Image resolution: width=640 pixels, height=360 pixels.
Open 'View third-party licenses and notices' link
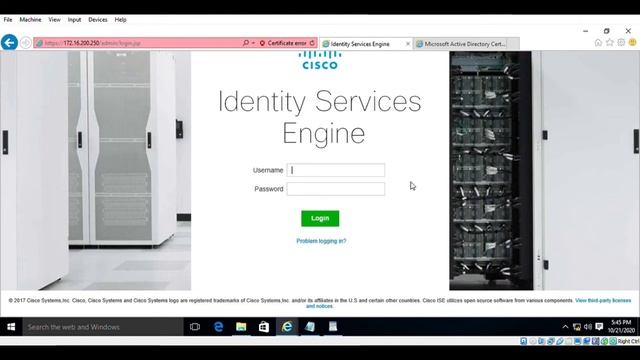click(x=603, y=300)
